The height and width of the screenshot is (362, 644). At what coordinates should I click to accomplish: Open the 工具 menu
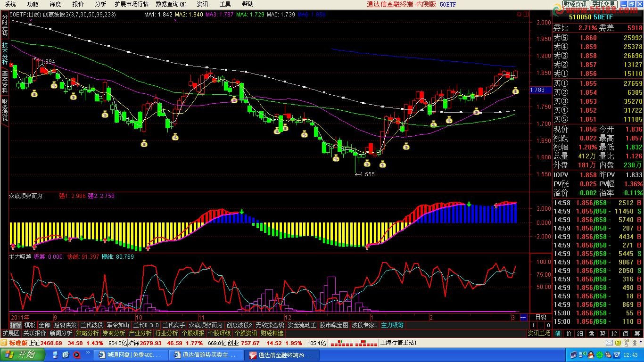(225, 4)
